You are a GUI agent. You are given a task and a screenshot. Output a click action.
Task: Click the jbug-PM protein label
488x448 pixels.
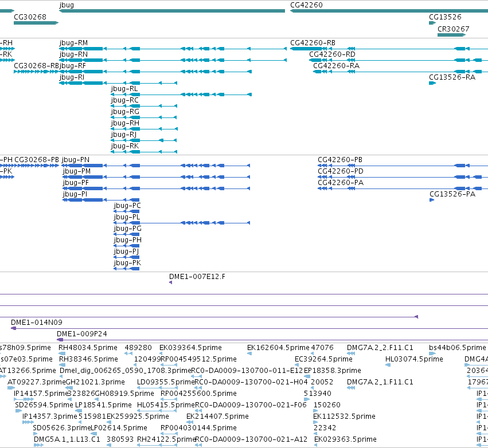coord(77,171)
